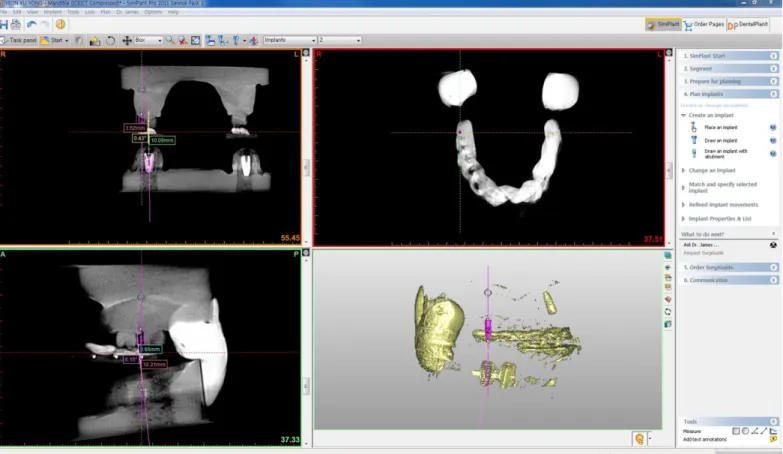783x454 pixels.
Task: Click Ask Dr. James
Action: tap(701, 245)
